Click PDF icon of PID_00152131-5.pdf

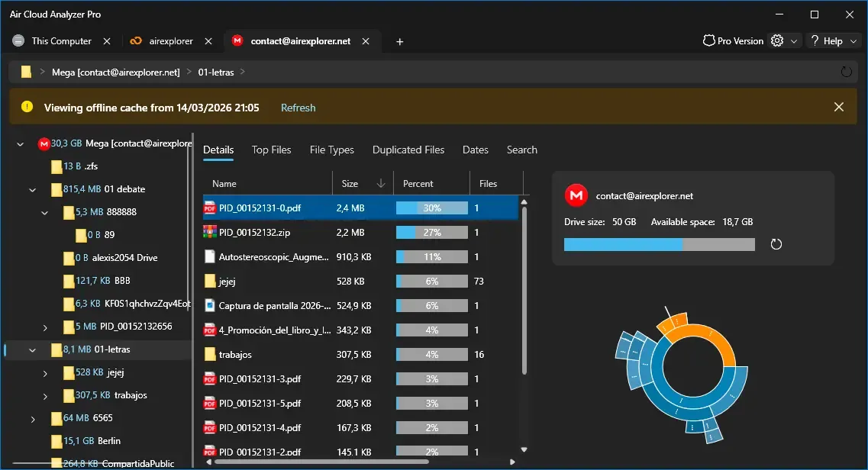[x=209, y=403]
